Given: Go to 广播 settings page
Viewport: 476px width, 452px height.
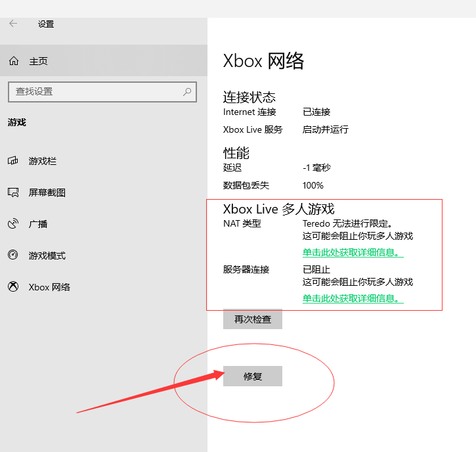Looking at the screenshot, I should coord(104,224).
